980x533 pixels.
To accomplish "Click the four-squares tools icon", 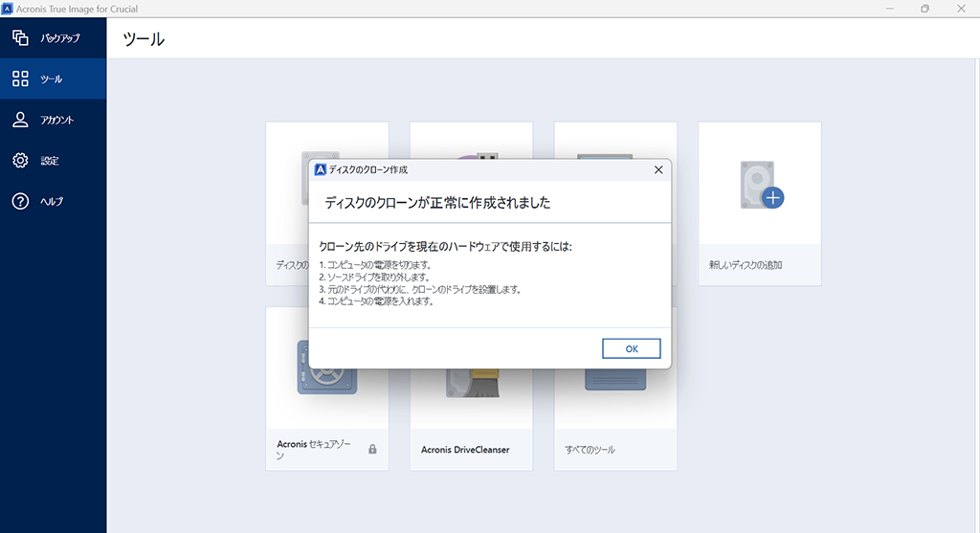I will point(20,78).
